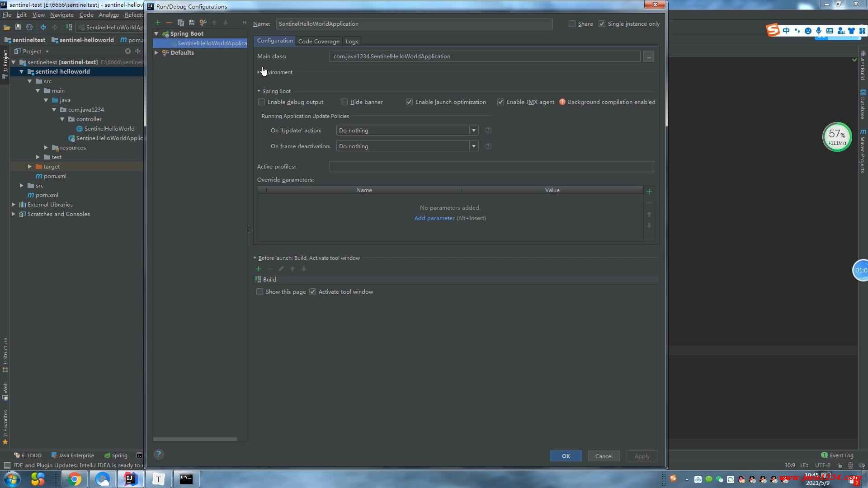Toggle Enable launch optimization
Image resolution: width=868 pixels, height=488 pixels.
click(x=410, y=102)
